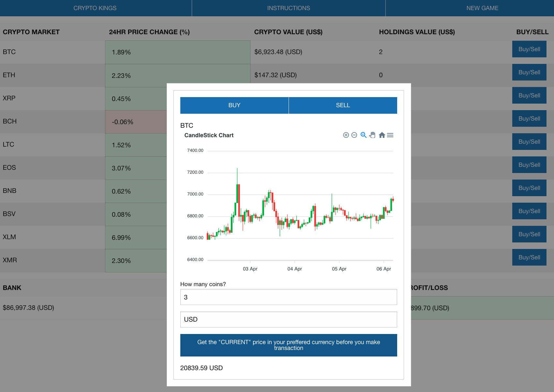This screenshot has height=392, width=554.
Task: Open Buy/Sell for XMR
Action: coord(529,257)
